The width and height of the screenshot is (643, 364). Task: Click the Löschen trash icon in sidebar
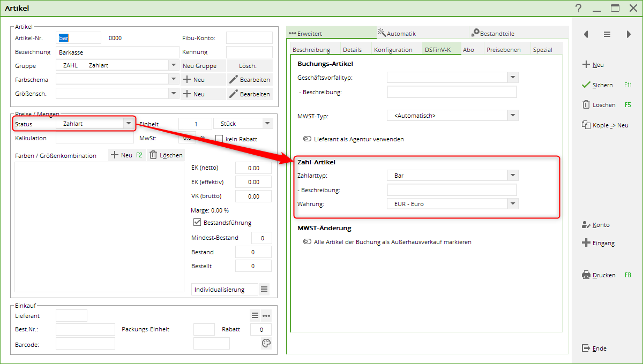click(x=586, y=105)
